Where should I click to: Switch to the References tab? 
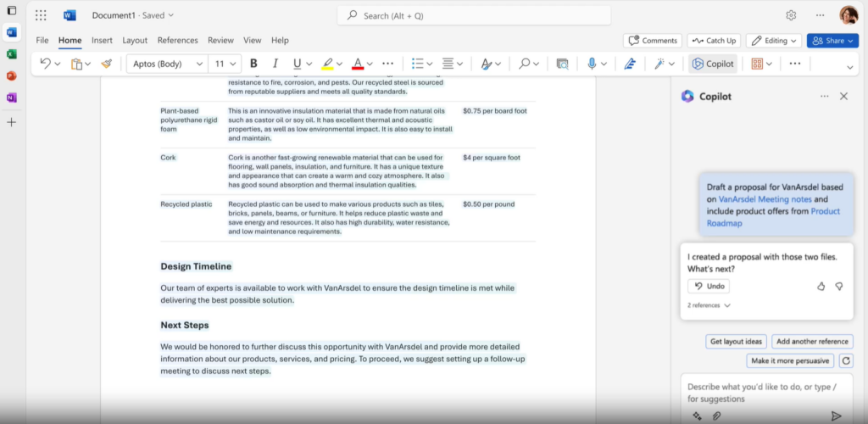(177, 40)
